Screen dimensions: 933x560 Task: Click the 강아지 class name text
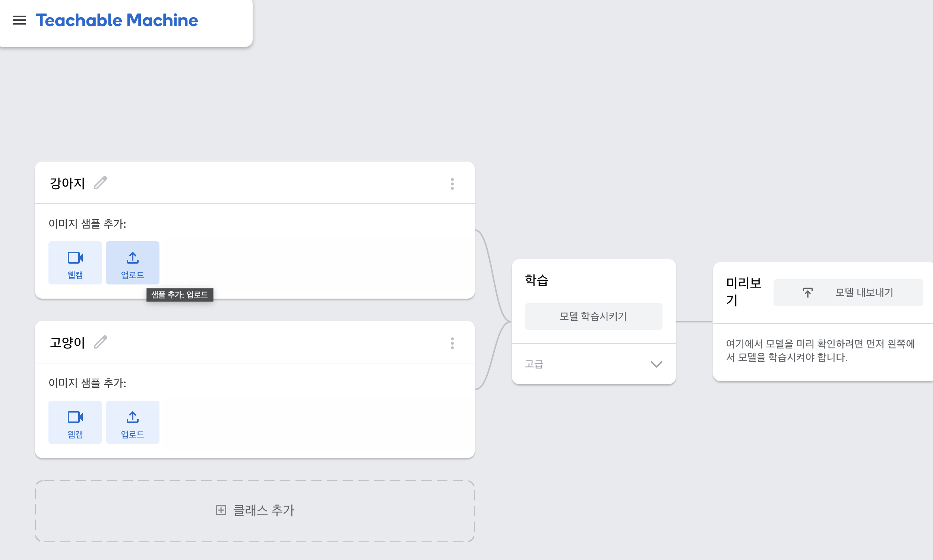point(67,184)
